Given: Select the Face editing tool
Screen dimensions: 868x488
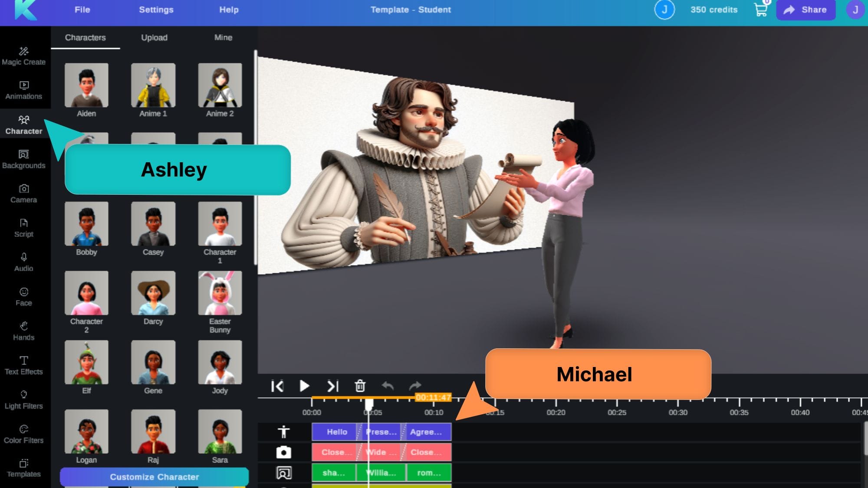Looking at the screenshot, I should (x=24, y=296).
